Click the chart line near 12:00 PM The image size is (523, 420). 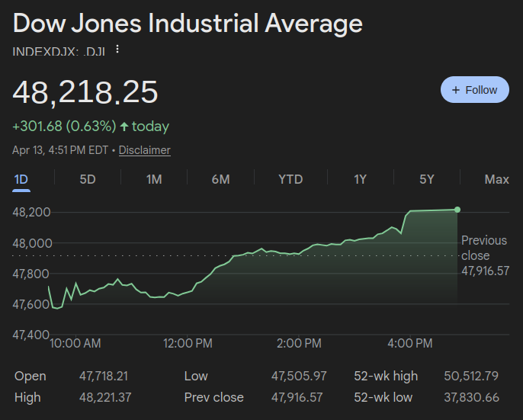pos(188,292)
